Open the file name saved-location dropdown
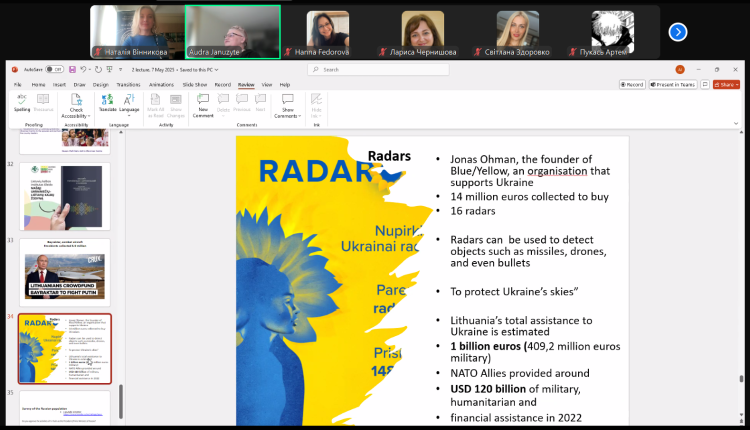This screenshot has width=750, height=430. pos(217,70)
